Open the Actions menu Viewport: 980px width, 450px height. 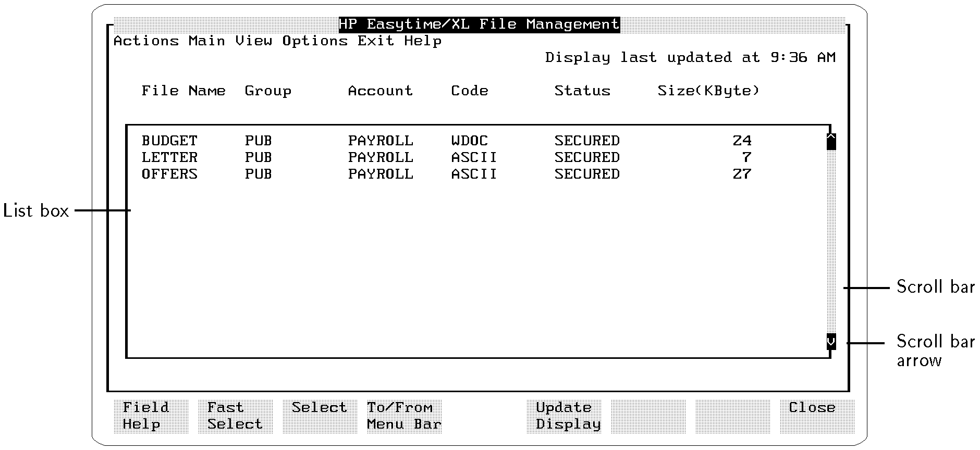click(x=146, y=41)
